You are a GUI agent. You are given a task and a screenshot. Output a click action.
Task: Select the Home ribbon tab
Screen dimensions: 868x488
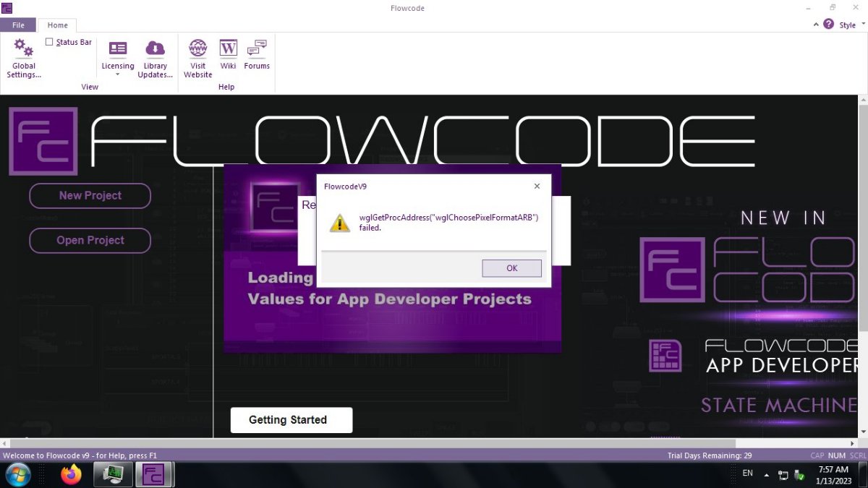[x=57, y=25]
